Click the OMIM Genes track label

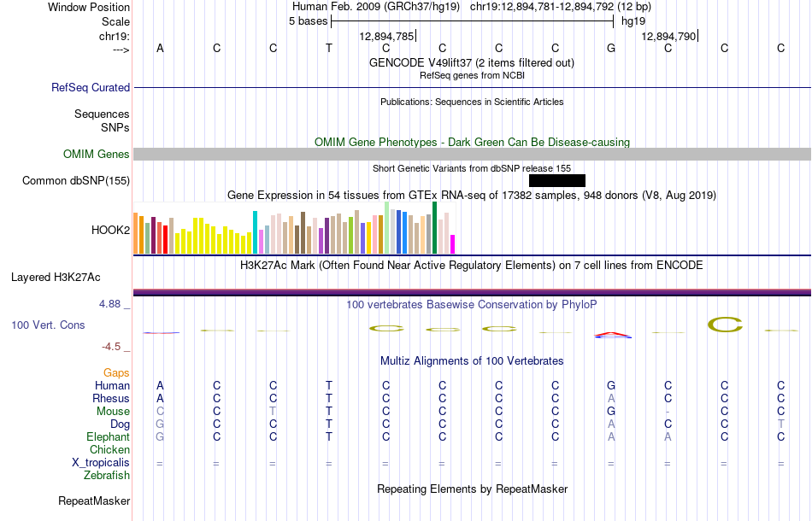(97, 155)
